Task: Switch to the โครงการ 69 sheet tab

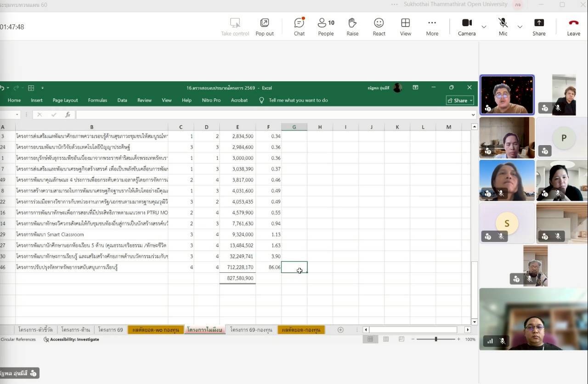Action: click(x=110, y=330)
